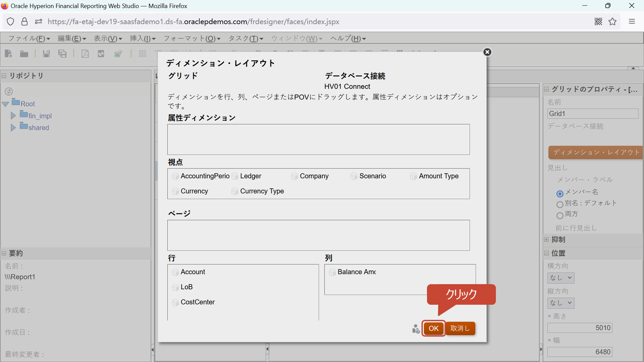Image resolution: width=644 pixels, height=362 pixels.
Task: Click the Firefox bookmark star icon
Action: click(612, 22)
